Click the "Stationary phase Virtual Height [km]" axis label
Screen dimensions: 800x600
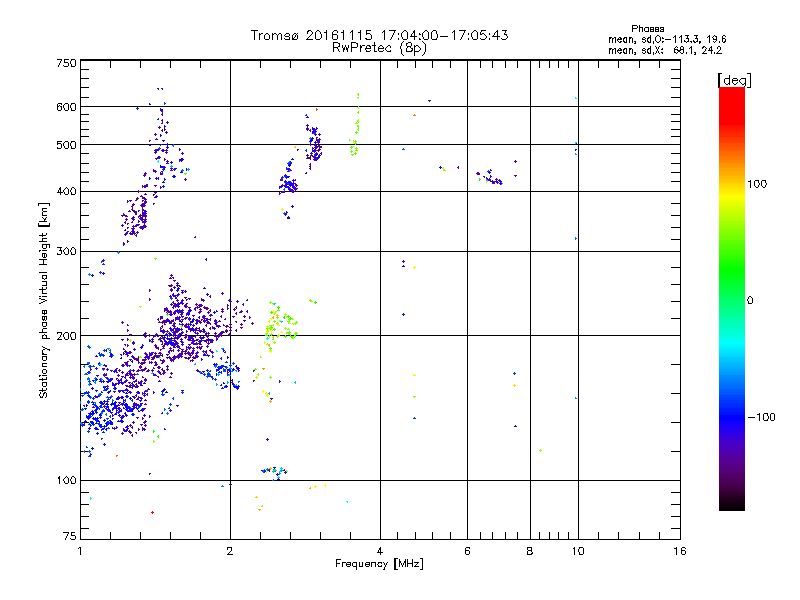tap(44, 300)
